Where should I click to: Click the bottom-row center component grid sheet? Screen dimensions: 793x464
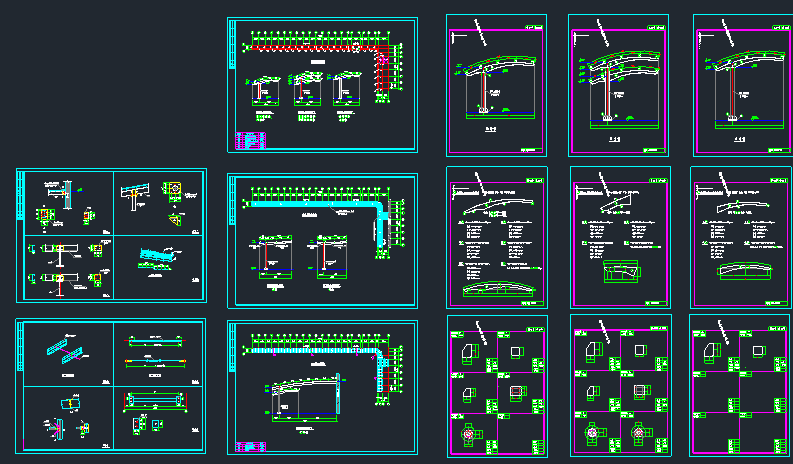[x=619, y=386]
